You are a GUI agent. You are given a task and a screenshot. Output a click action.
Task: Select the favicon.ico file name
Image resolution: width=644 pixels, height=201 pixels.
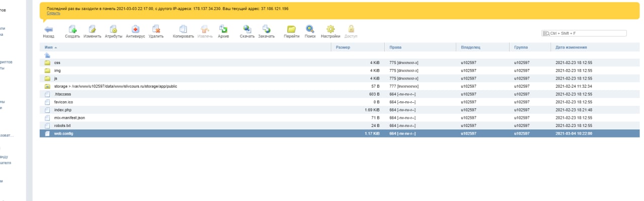[63, 102]
